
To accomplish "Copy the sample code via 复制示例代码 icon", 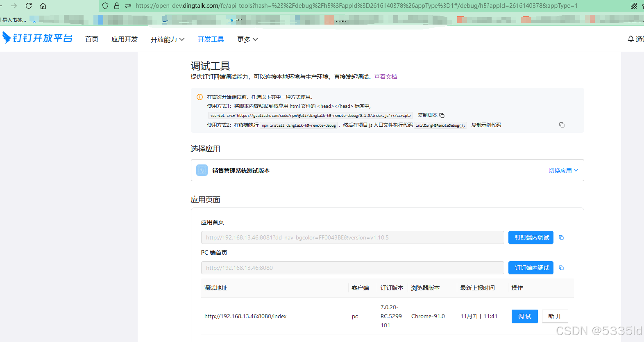I will pos(562,125).
